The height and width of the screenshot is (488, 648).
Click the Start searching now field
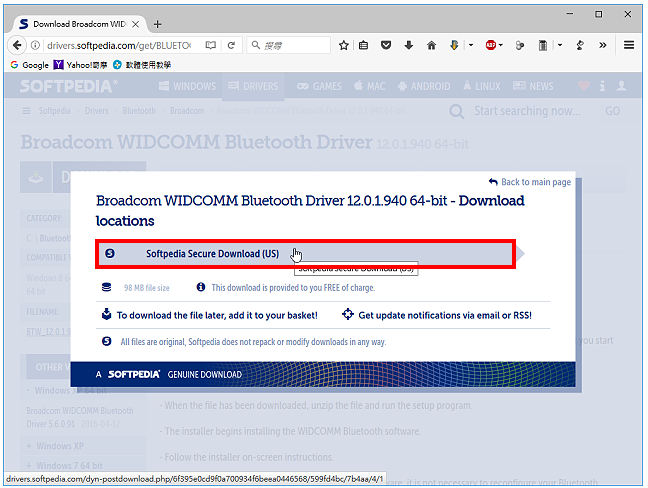[527, 111]
